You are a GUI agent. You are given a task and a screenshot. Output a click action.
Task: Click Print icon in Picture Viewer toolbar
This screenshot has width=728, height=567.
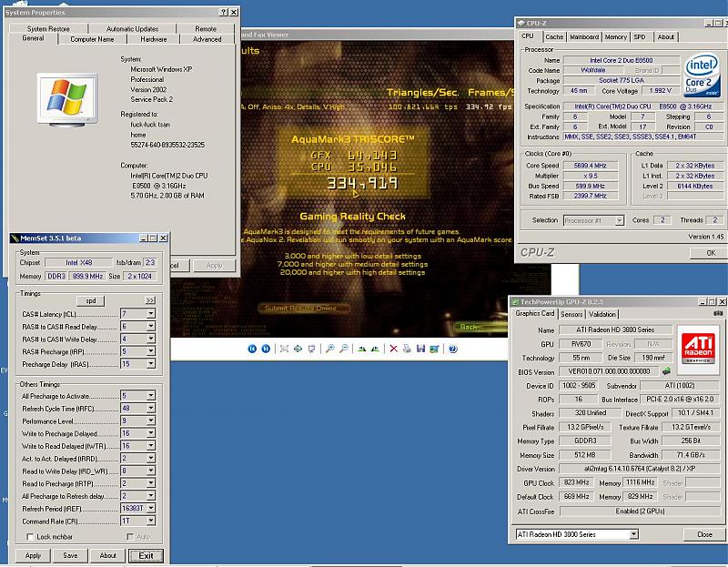[407, 349]
